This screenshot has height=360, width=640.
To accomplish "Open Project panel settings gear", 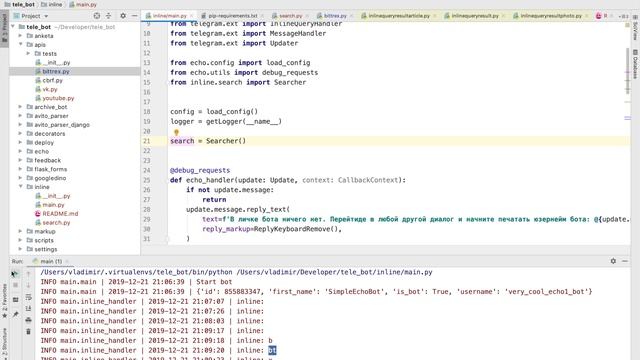I will pos(123,16).
